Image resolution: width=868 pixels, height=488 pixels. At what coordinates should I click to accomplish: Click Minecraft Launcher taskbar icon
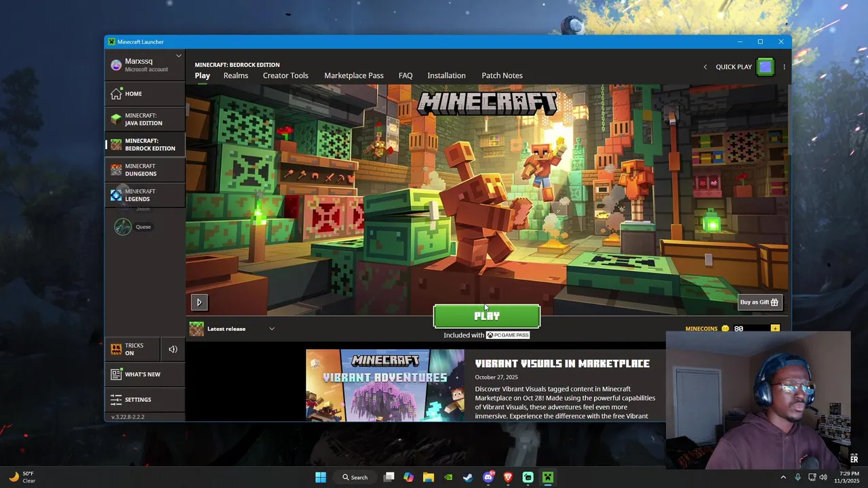click(x=547, y=477)
